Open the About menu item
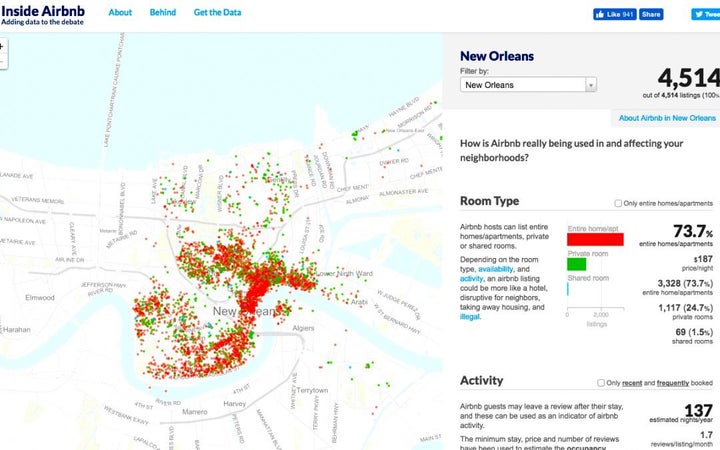The height and width of the screenshot is (450, 720). tap(120, 12)
